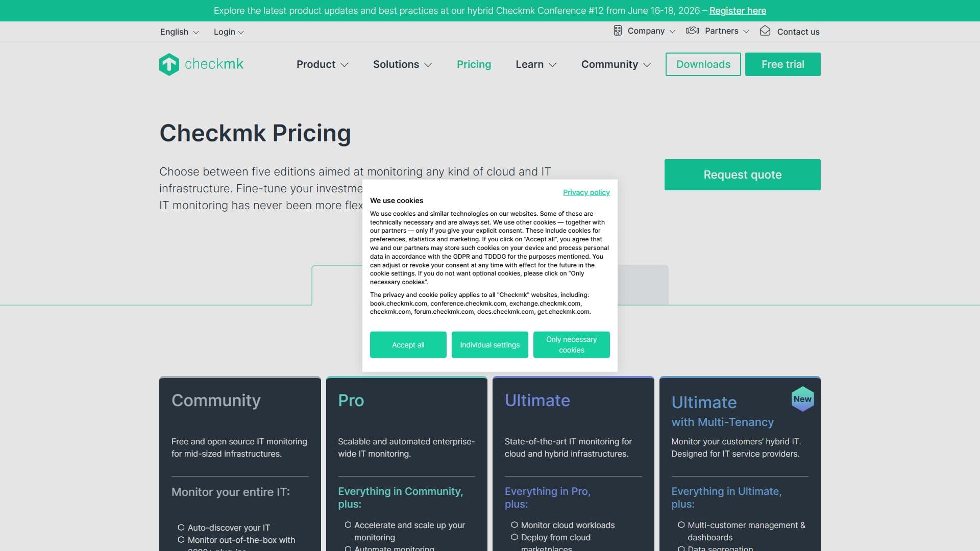Expand the Login dropdown

point(229,32)
